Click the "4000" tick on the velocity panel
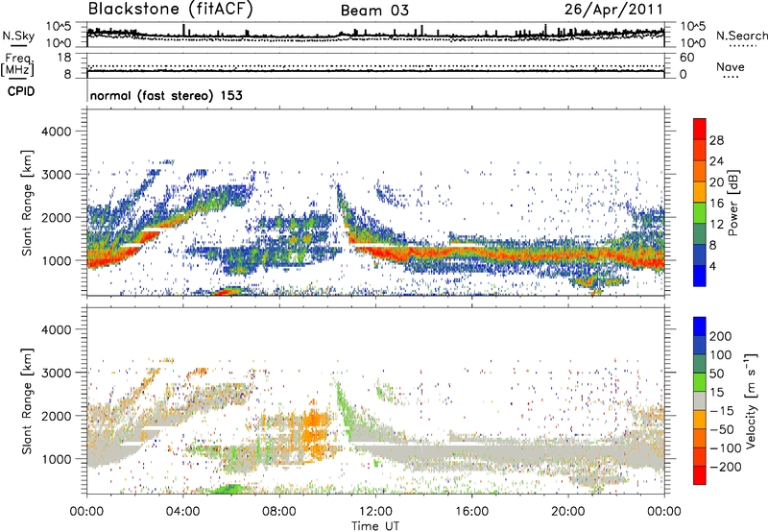This screenshot has width=768, height=532. coord(56,329)
